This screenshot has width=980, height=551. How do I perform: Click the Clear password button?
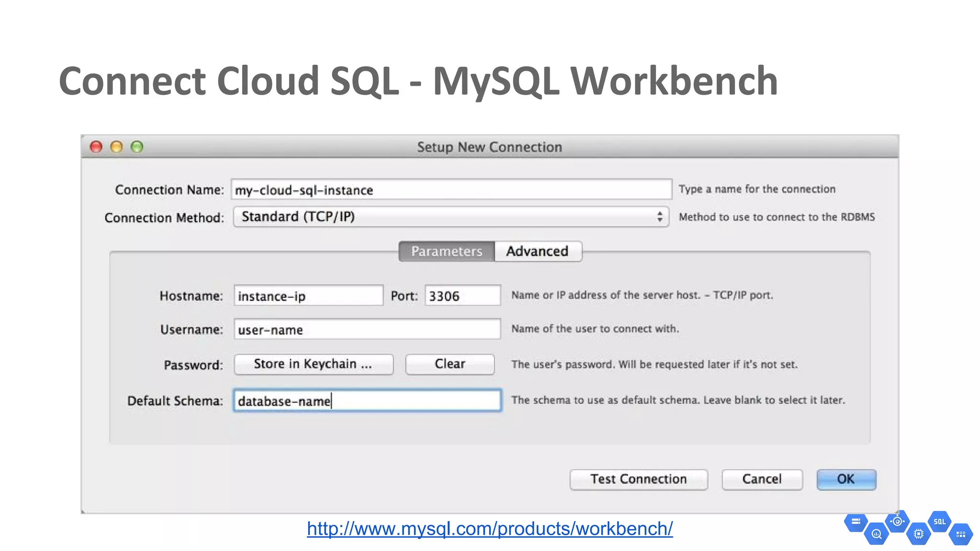(x=450, y=364)
